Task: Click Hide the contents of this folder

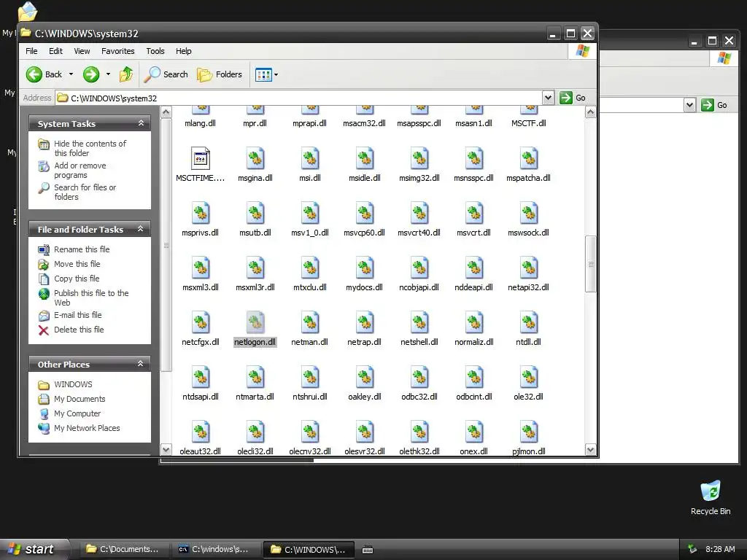Action: [x=90, y=148]
